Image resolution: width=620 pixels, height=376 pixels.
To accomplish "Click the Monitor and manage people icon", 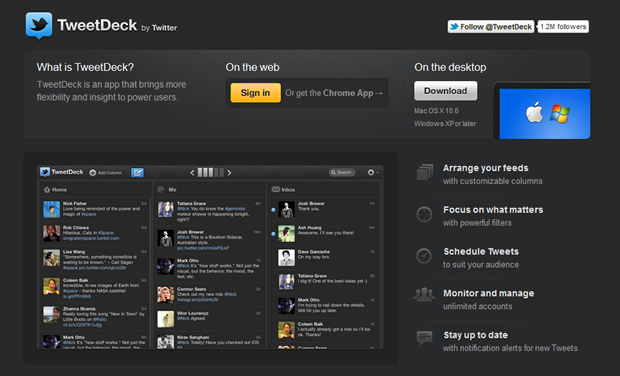I will pyautogui.click(x=424, y=295).
